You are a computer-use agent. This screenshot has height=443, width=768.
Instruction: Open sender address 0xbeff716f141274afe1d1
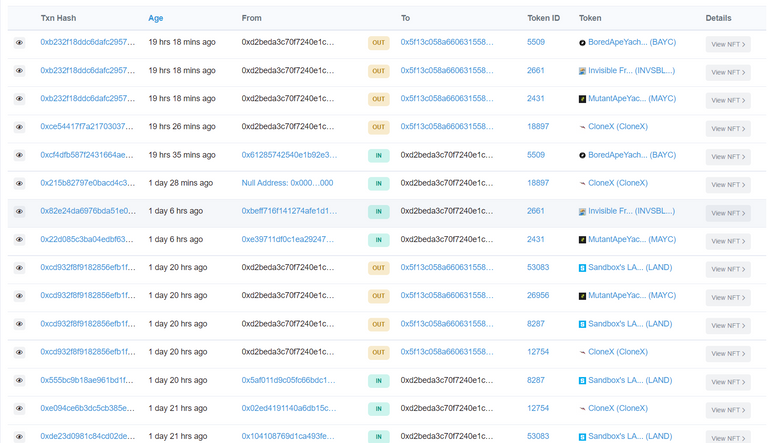(x=289, y=211)
